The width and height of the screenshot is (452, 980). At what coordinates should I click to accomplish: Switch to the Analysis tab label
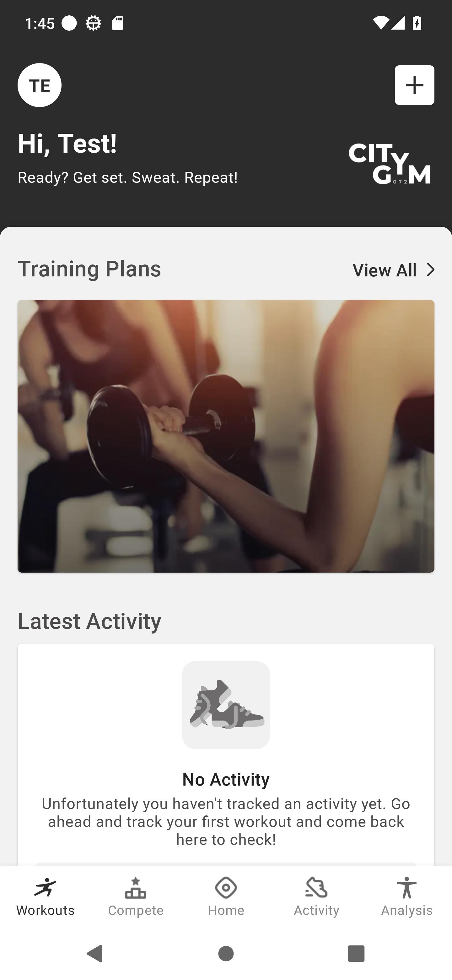point(407,910)
